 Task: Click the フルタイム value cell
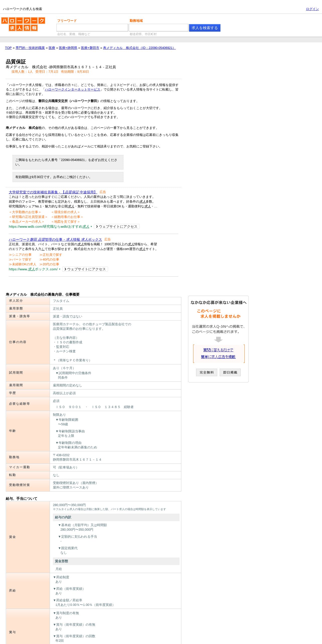click(115, 301)
